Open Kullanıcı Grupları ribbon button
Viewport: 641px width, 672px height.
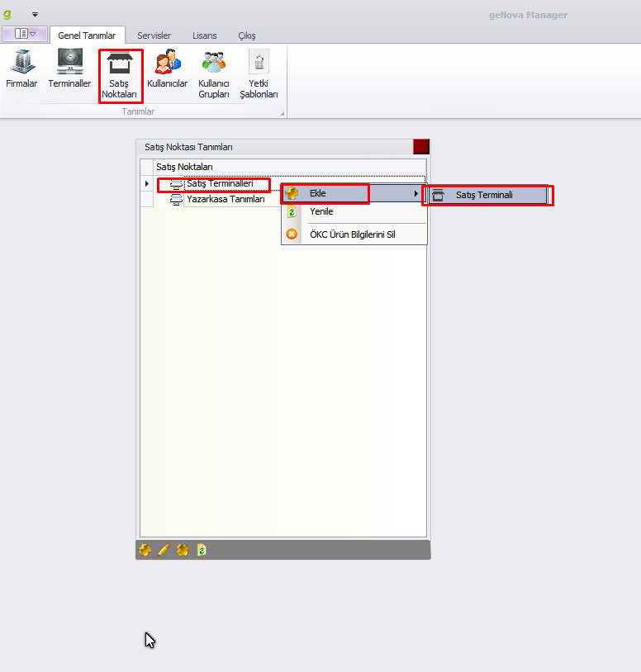(213, 74)
